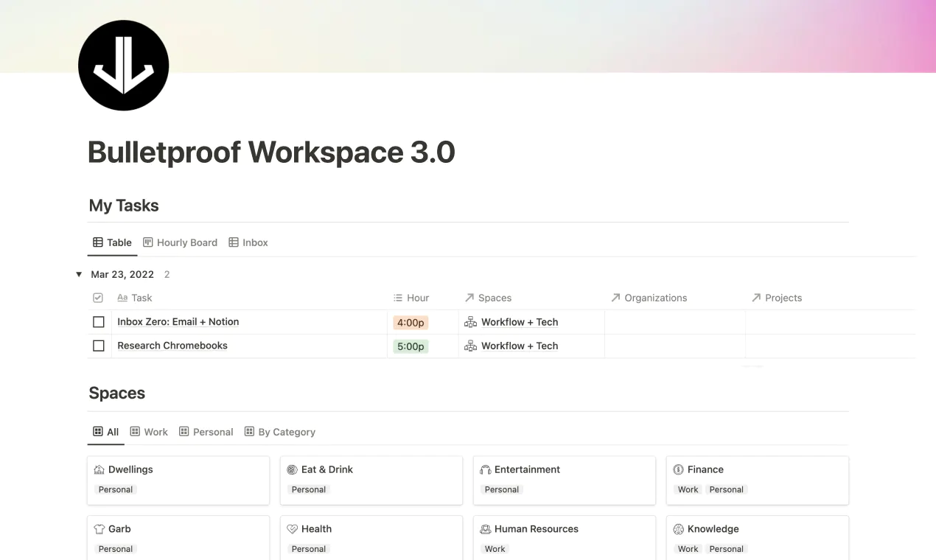Screen dimensions: 936x560
Task: Switch to the By Category tab
Action: coord(280,432)
